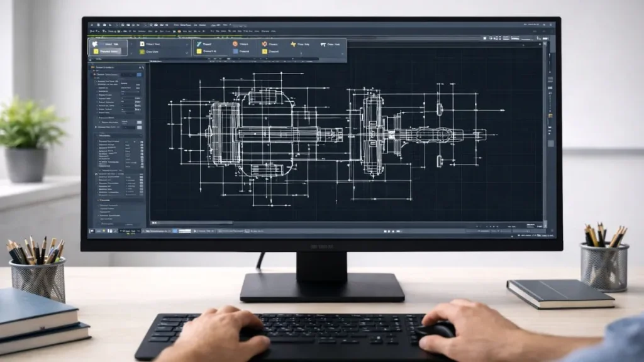Select the blue pencil sketch tool icon
This screenshot has height=362, width=644.
coord(200,43)
